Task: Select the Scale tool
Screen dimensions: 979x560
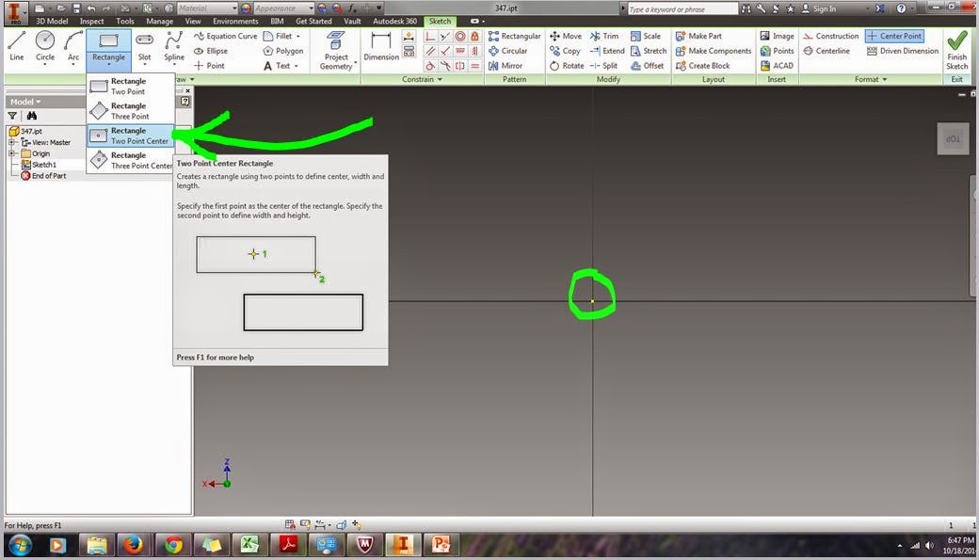Action: tap(645, 36)
